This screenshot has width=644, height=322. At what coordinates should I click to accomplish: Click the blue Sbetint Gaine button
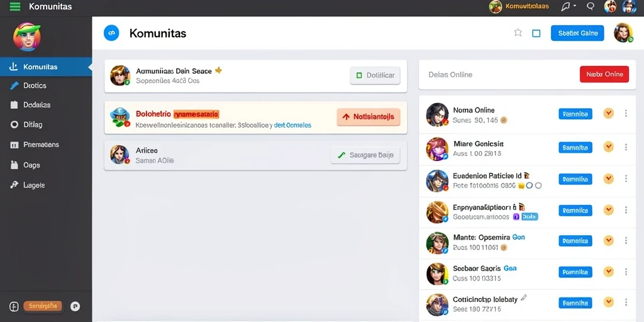[577, 33]
